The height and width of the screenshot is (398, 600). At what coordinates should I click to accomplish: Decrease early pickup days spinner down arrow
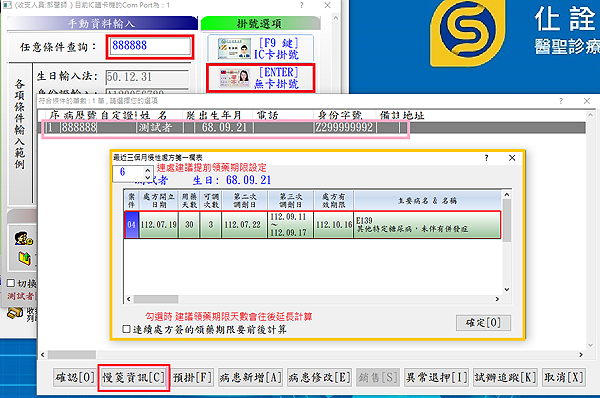[x=148, y=178]
